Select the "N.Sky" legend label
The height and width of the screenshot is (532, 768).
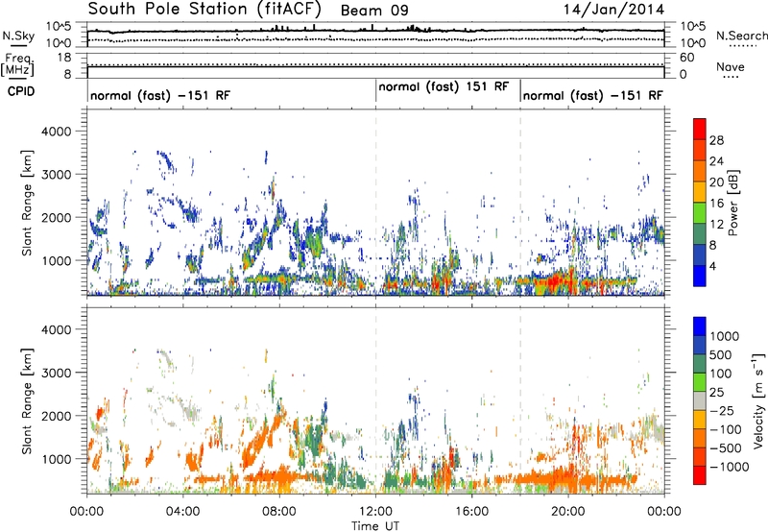point(18,36)
